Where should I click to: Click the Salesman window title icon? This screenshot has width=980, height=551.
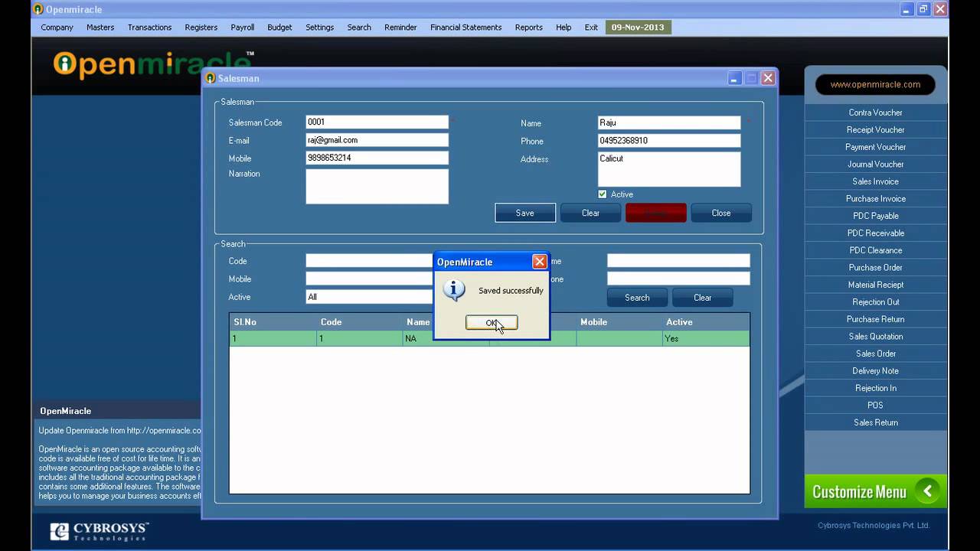click(211, 78)
